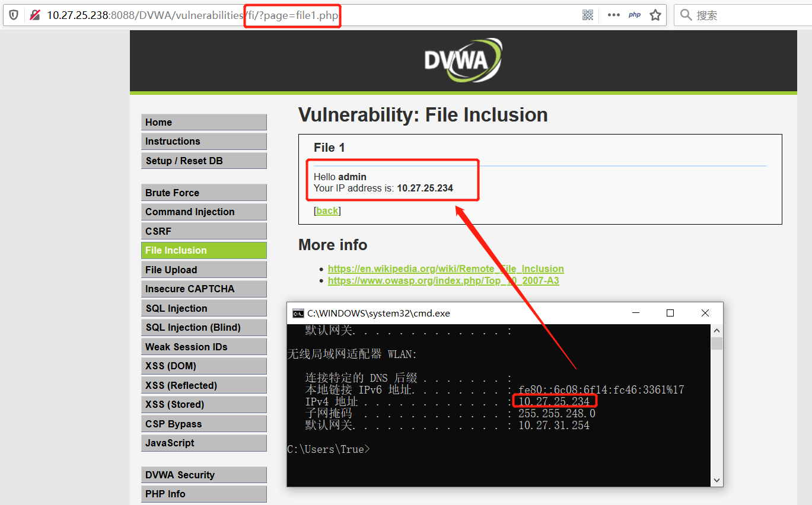Image resolution: width=812 pixels, height=505 pixels.
Task: Click the cmd scrollbar thumb
Action: click(x=717, y=343)
